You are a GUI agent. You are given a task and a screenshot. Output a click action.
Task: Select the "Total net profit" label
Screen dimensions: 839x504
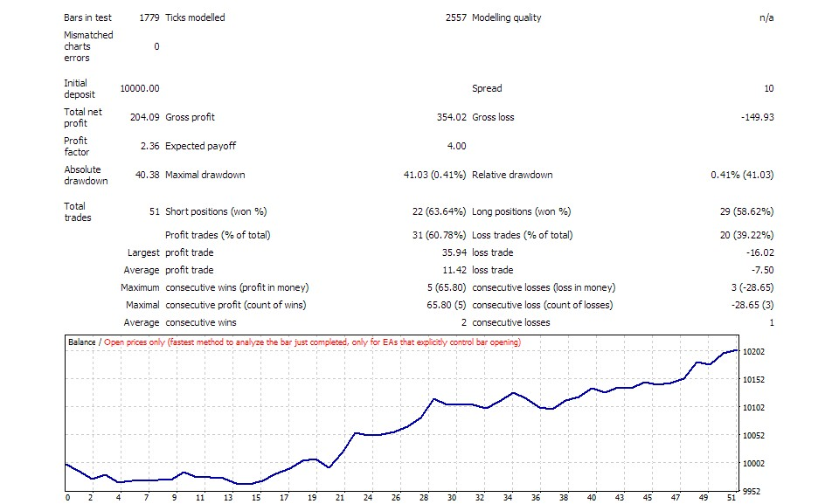(x=82, y=118)
